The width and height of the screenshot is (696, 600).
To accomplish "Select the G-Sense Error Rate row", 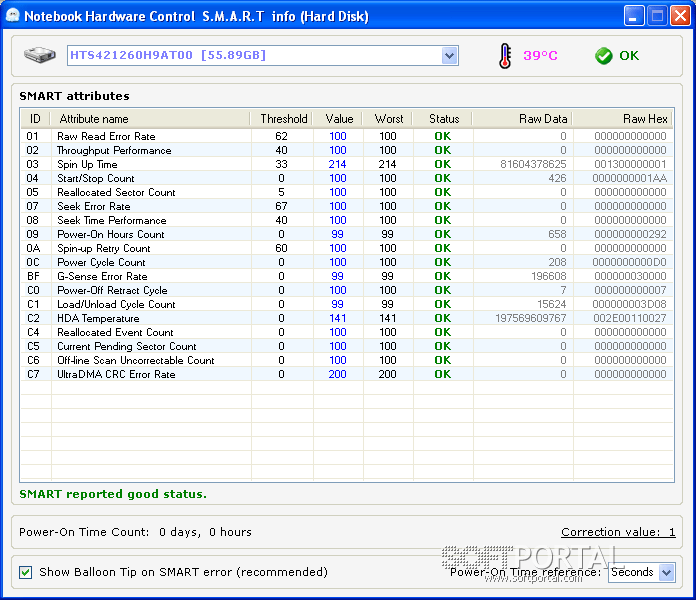I will 347,276.
